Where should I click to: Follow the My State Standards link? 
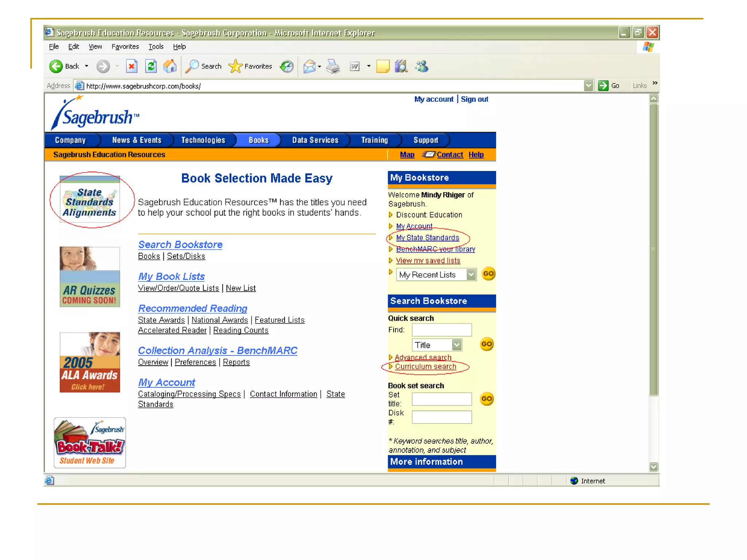click(x=427, y=238)
